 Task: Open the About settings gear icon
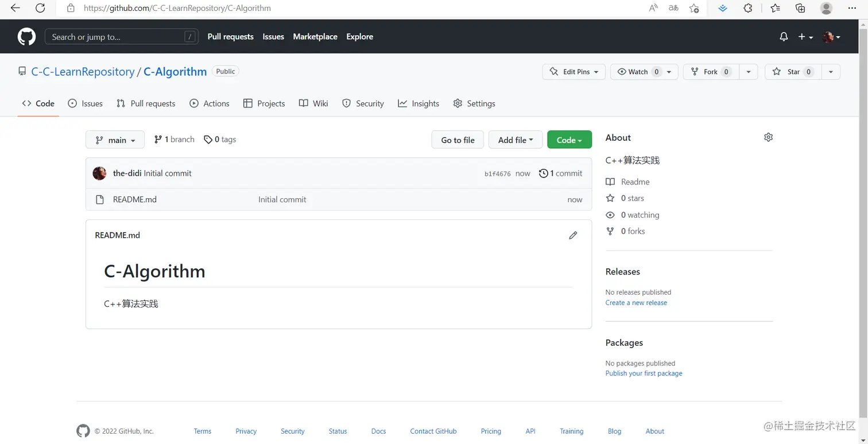pos(769,137)
